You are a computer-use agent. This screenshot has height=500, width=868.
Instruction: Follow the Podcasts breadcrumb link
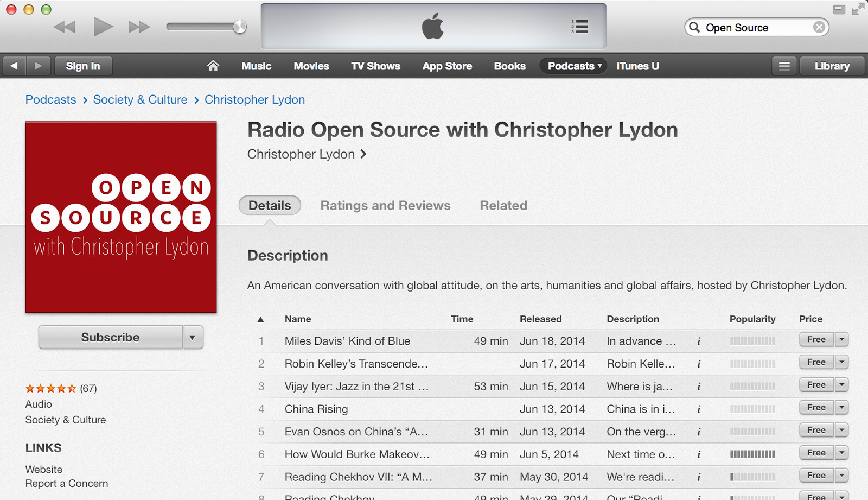[x=50, y=99]
